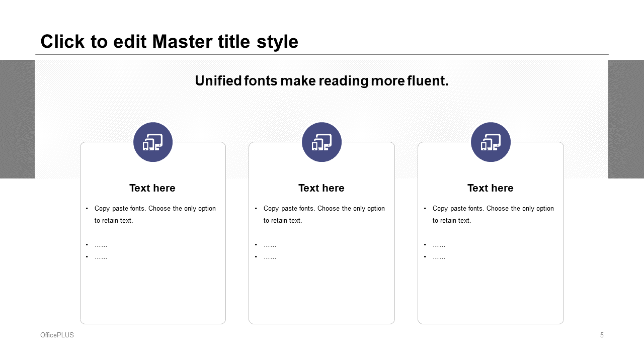The image size is (644, 362).
Task: Click the OfficePLUS footer text
Action: pyautogui.click(x=57, y=335)
